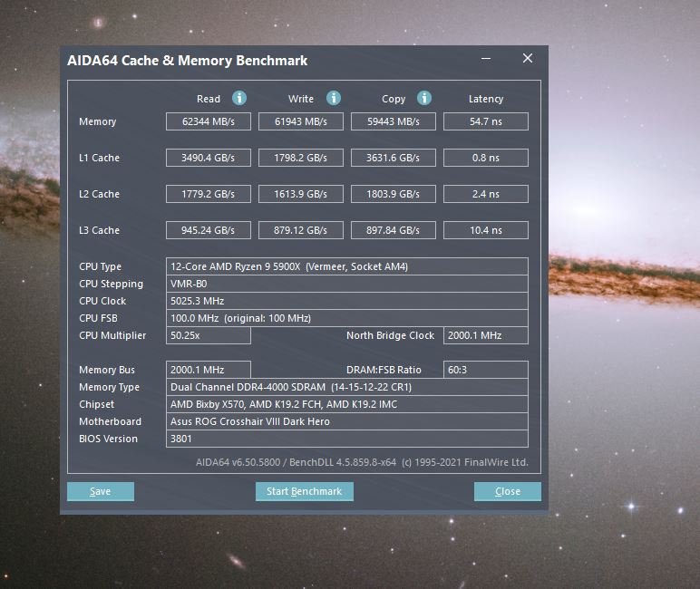The image size is (700, 589).
Task: Click the L2 Cache Write value box
Action: (301, 194)
